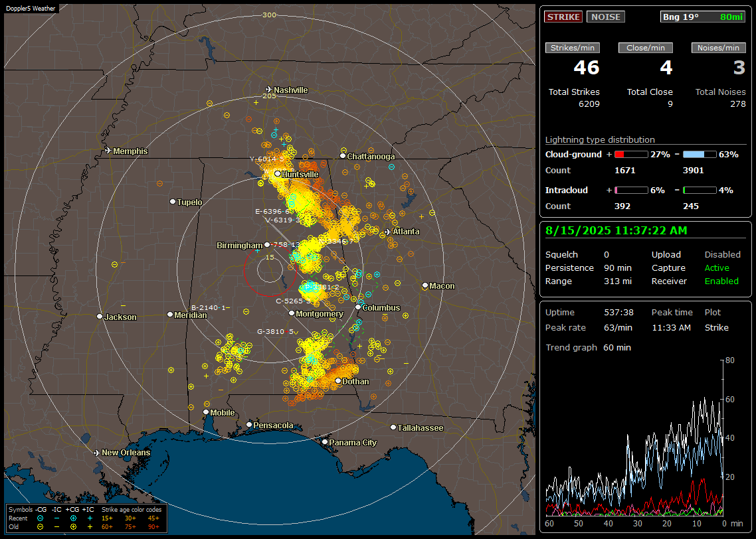
Task: Select the Chattanooga city marker dot
Action: [343, 155]
